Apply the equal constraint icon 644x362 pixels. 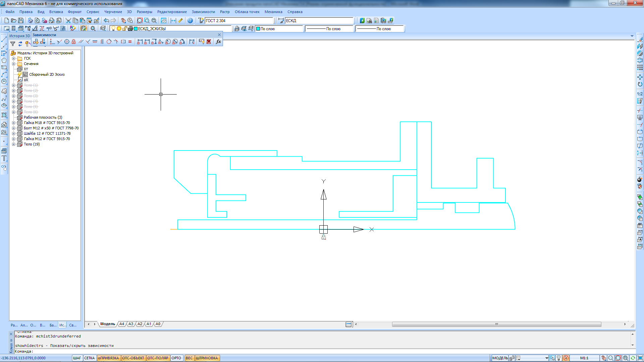[130, 42]
